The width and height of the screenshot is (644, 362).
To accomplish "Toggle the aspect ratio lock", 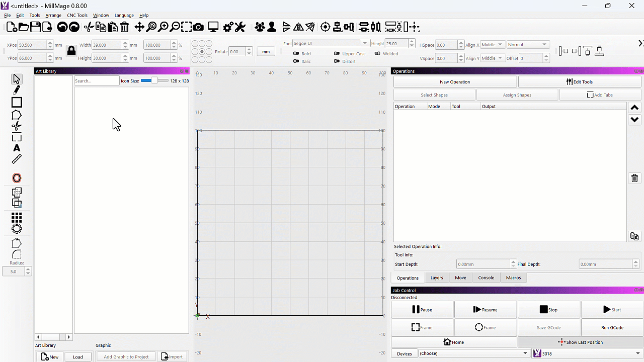I will 71,51.
